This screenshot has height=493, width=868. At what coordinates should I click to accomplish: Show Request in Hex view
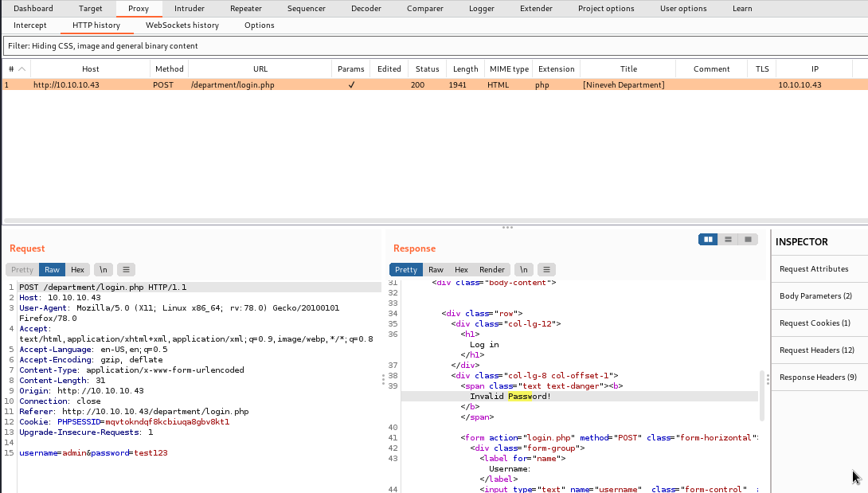tap(77, 270)
